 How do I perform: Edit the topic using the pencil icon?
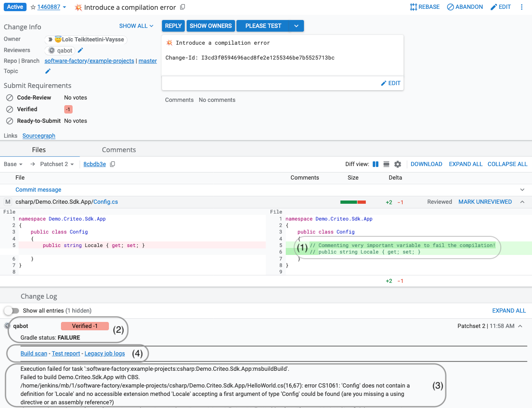click(47, 71)
